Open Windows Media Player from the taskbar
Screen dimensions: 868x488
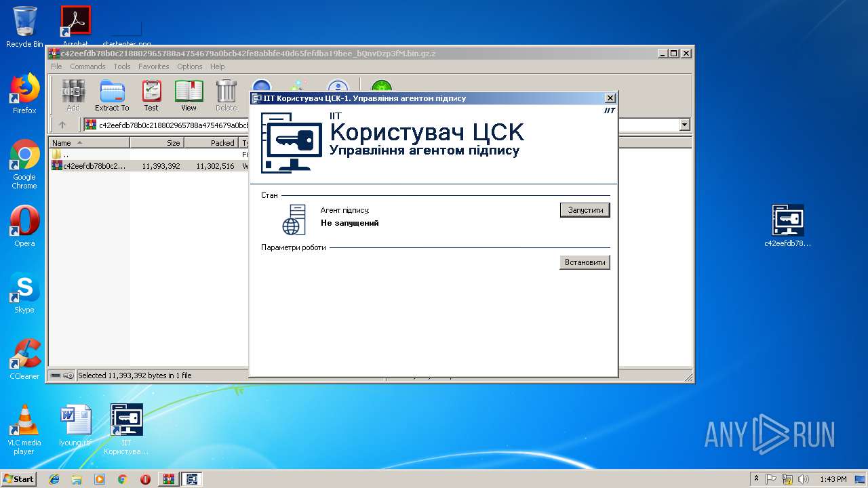(100, 479)
